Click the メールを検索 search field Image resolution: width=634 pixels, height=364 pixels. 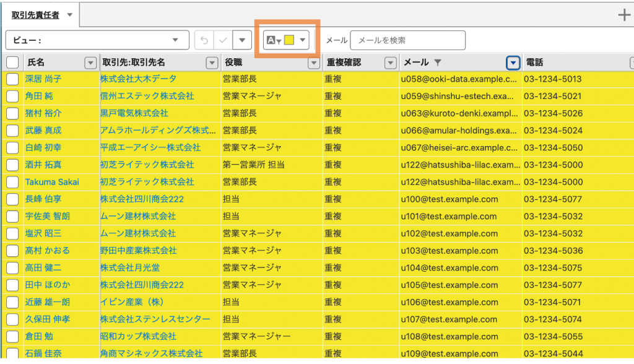[407, 40]
